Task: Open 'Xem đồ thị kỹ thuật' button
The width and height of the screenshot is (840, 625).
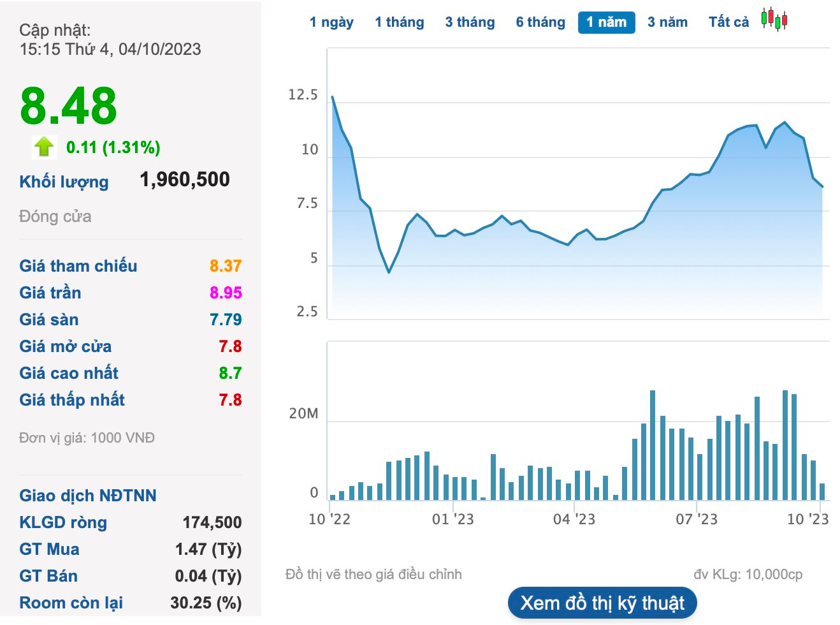Action: (602, 603)
